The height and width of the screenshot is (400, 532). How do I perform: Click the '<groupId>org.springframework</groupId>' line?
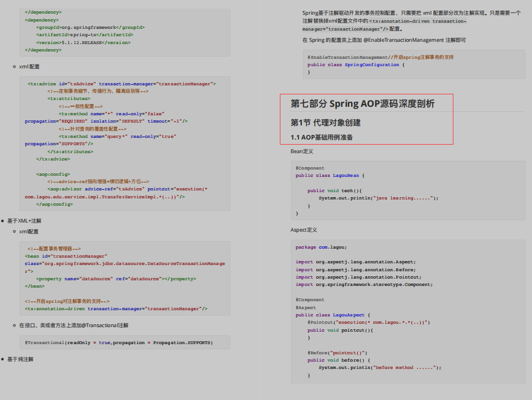pos(90,27)
